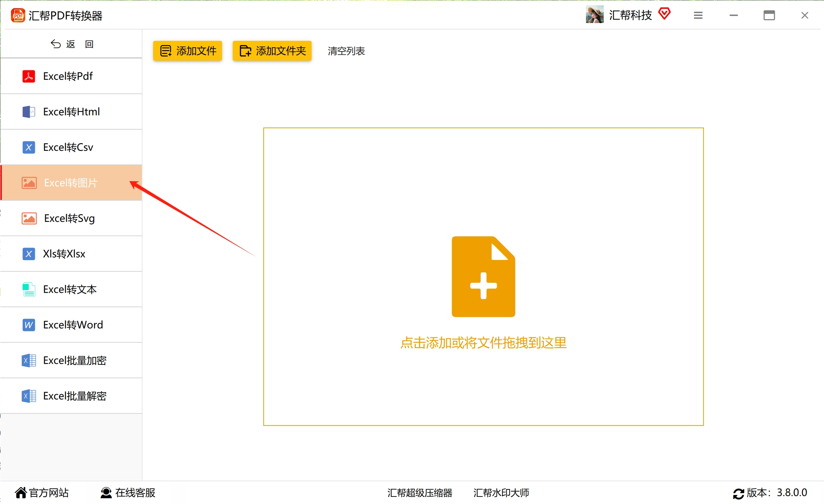
Task: Click the Excel转文本 document icon
Action: [x=29, y=289]
